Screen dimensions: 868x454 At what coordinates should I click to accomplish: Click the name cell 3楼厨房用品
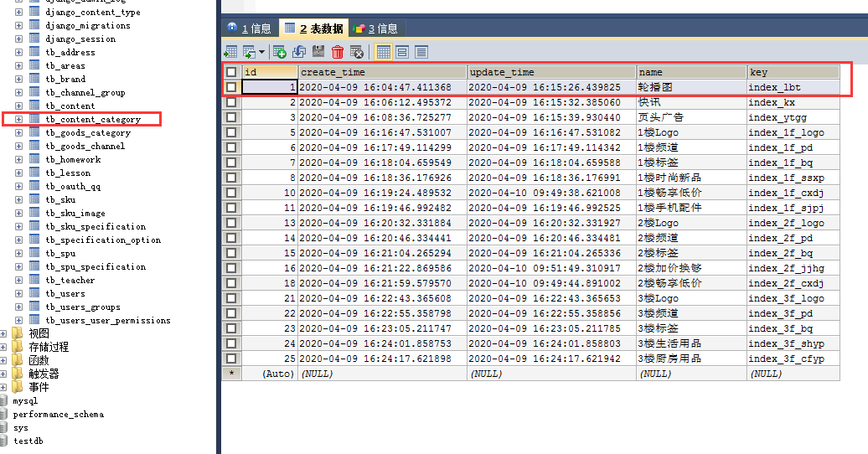692,359
